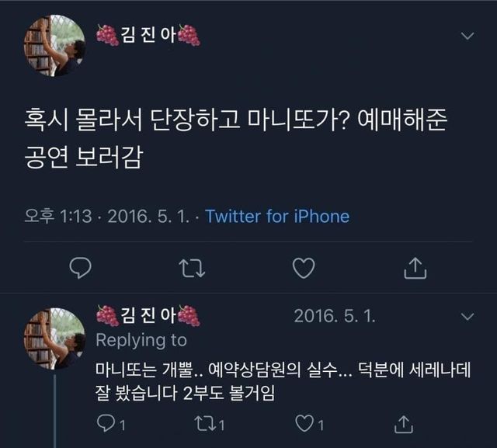Share the reply tweet
The height and width of the screenshot is (448, 497).
(404, 424)
